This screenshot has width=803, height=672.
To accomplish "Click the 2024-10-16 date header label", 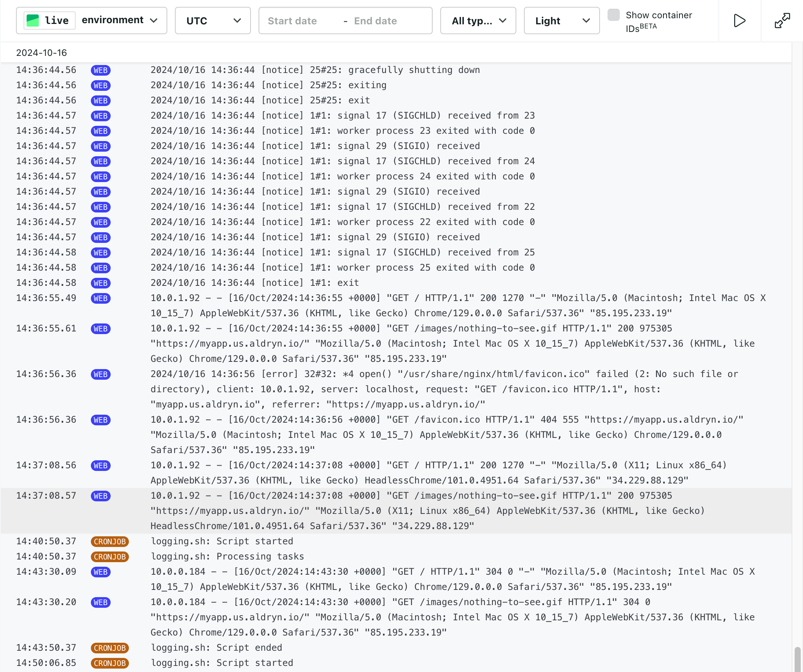I will click(x=41, y=53).
